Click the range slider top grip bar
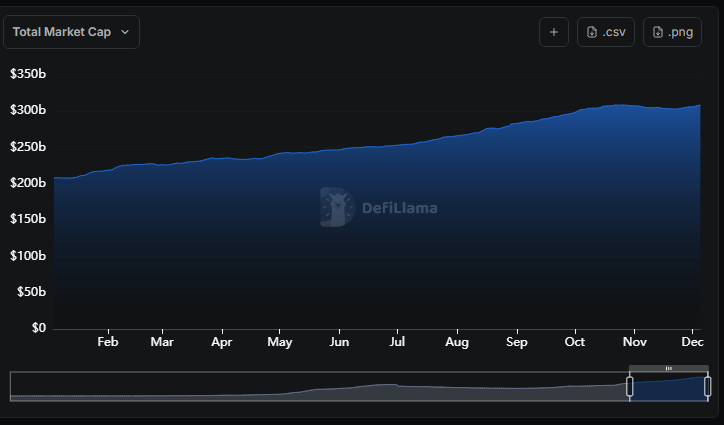 pos(669,368)
